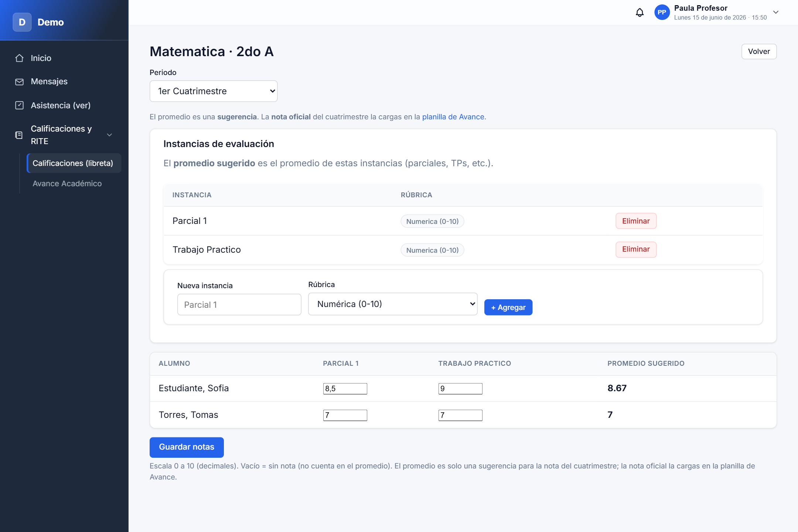Image resolution: width=798 pixels, height=532 pixels.
Task: Click the TRABAJO PRACTICO grades column header
Action: point(475,364)
